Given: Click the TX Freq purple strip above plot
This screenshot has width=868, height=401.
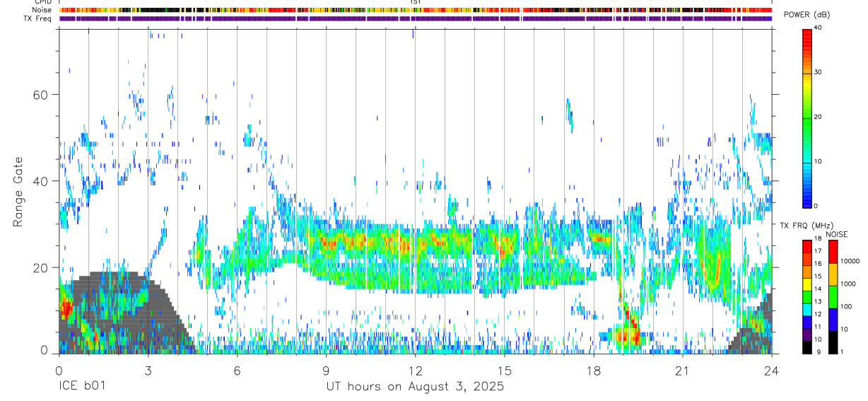Looking at the screenshot, I should pos(416,18).
